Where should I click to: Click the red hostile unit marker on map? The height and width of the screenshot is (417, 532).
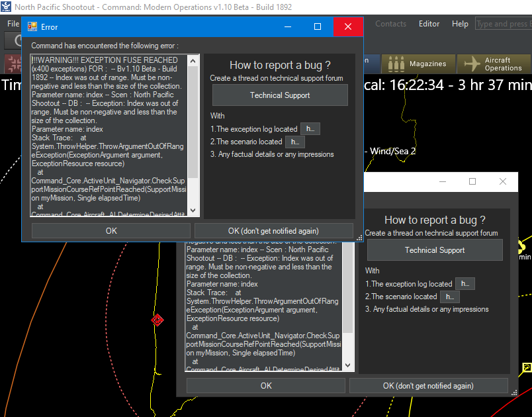tap(157, 320)
